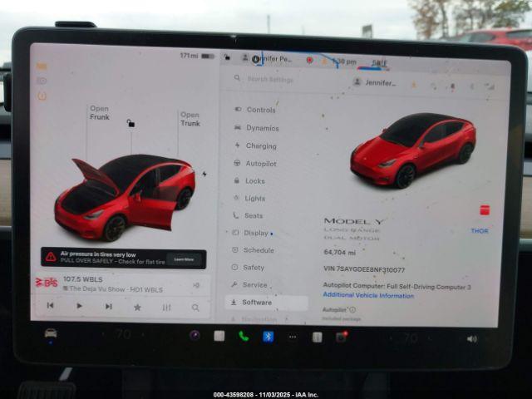532x399 pixels.
Task: Tap the red recording indicator icon
Action: coord(309,60)
